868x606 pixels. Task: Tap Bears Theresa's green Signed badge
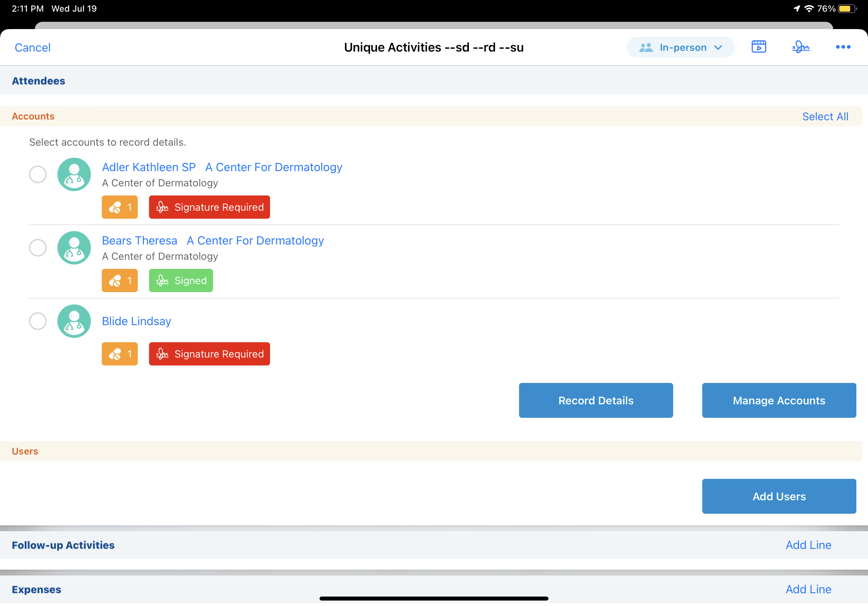[x=181, y=281]
